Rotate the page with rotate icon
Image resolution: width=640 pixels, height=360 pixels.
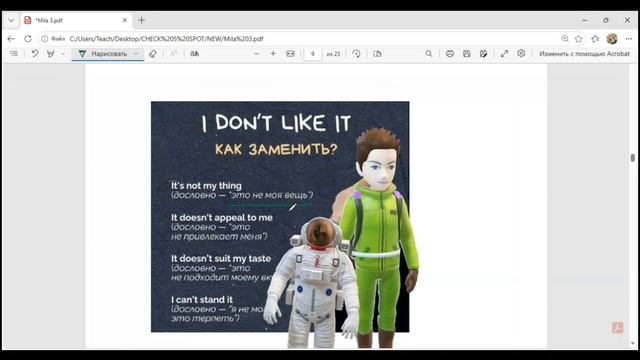[x=356, y=53]
